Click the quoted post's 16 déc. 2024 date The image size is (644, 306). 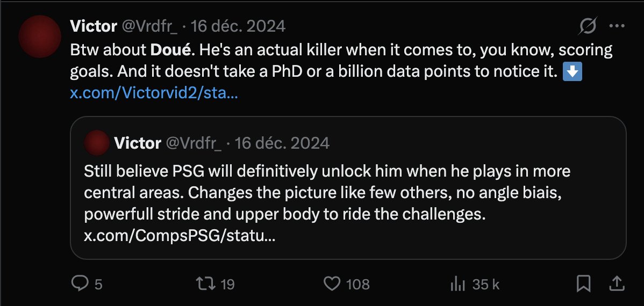click(282, 143)
